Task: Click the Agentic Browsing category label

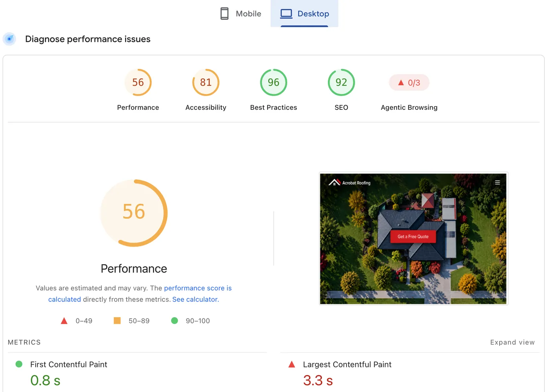Action: point(409,107)
